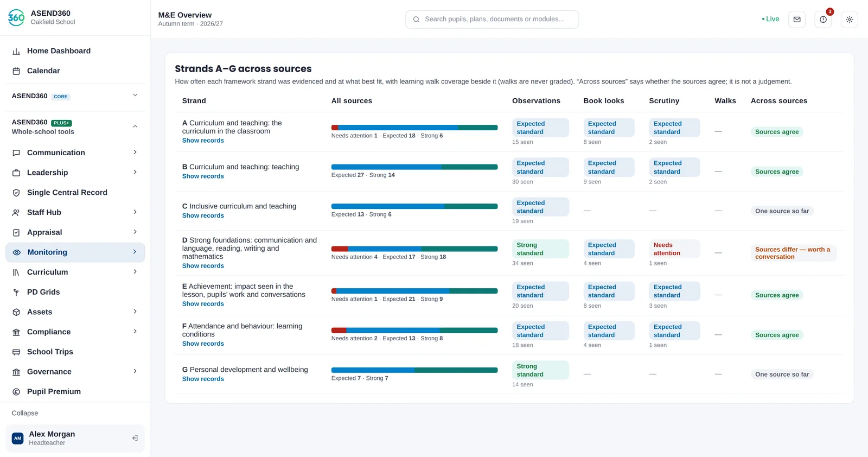
Task: Click 'Sources agree' for strand F
Action: point(777,335)
